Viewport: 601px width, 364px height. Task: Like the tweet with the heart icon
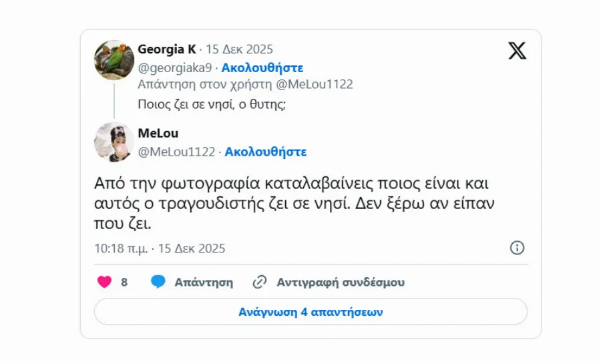tap(105, 282)
